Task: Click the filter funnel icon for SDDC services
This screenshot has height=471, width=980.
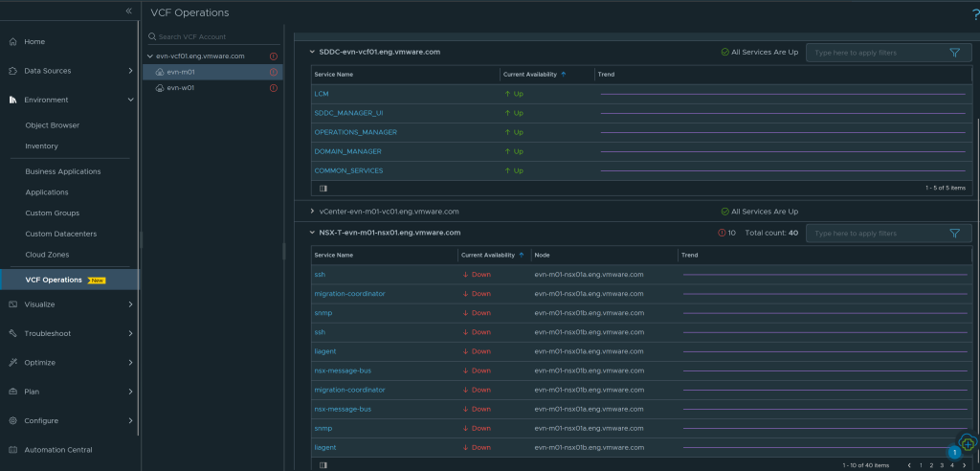Action: 954,53
